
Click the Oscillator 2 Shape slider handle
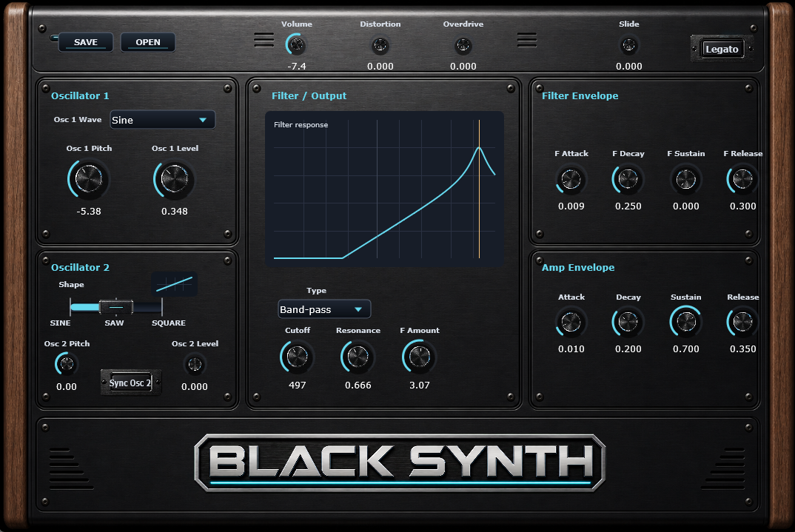click(x=116, y=307)
